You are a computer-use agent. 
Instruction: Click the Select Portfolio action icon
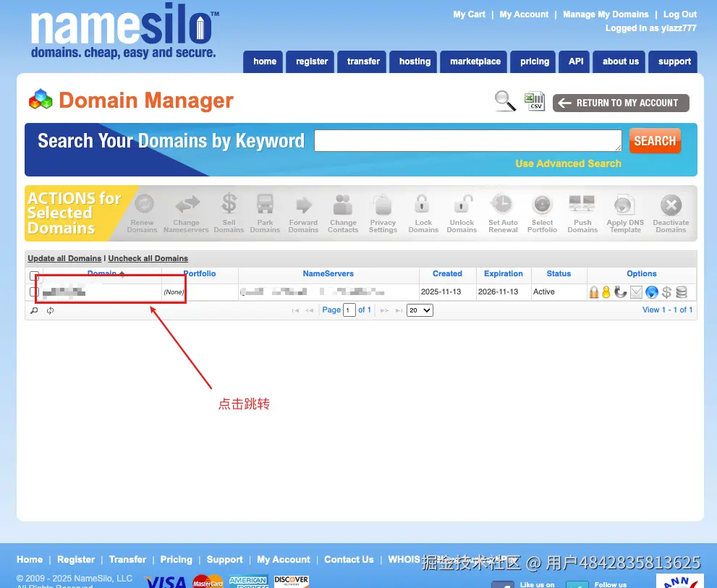click(x=543, y=205)
